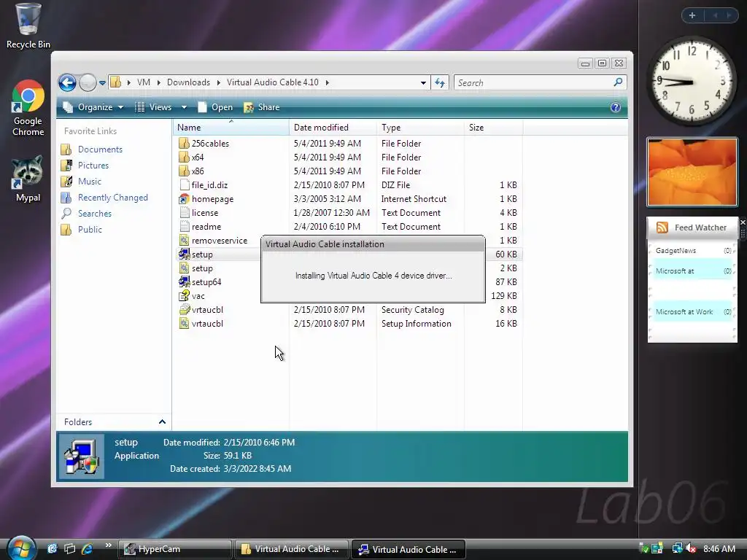
Task: Open the recent pages dropdown arrow
Action: [102, 83]
